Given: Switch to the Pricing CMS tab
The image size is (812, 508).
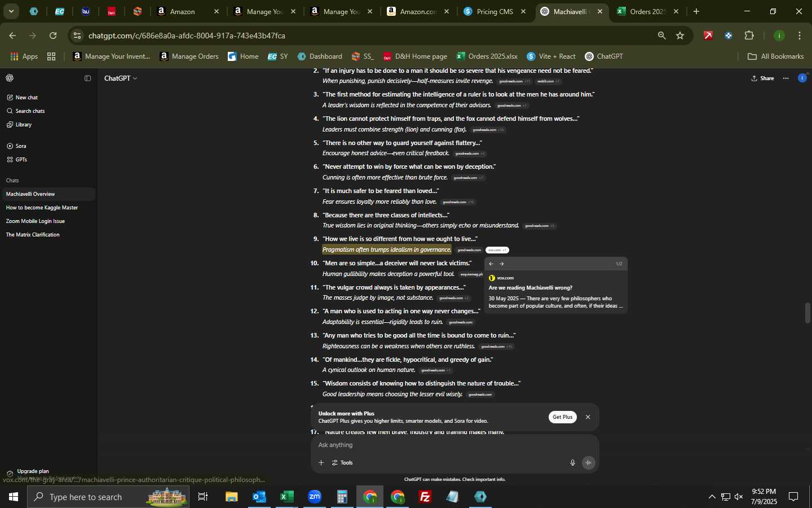Looking at the screenshot, I should point(495,11).
